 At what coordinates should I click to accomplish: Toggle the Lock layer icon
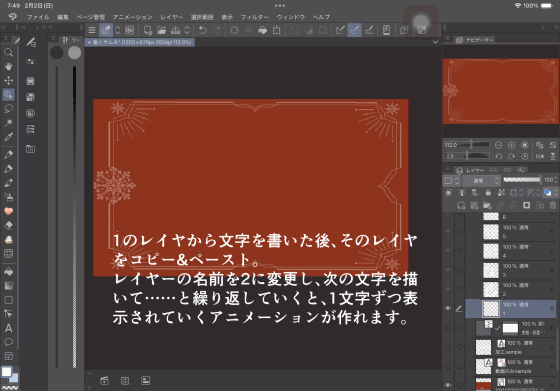coord(488,193)
